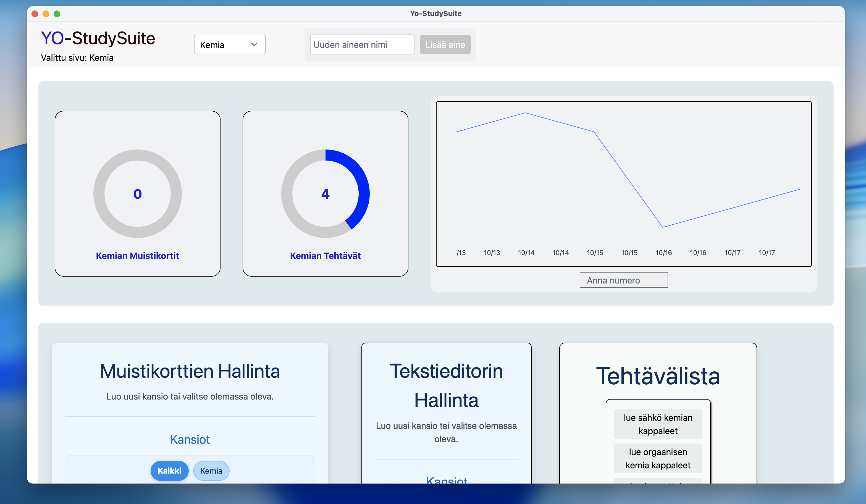This screenshot has width=866, height=504.
Task: Click the Kemian Muistikortit label
Action: (137, 256)
